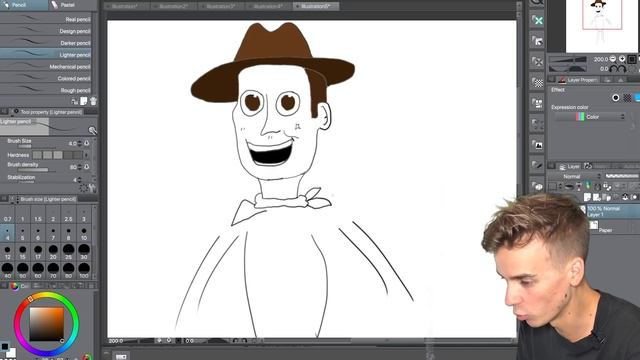Click the duplicate sub tool icon
640x360 pixels.
84,101
